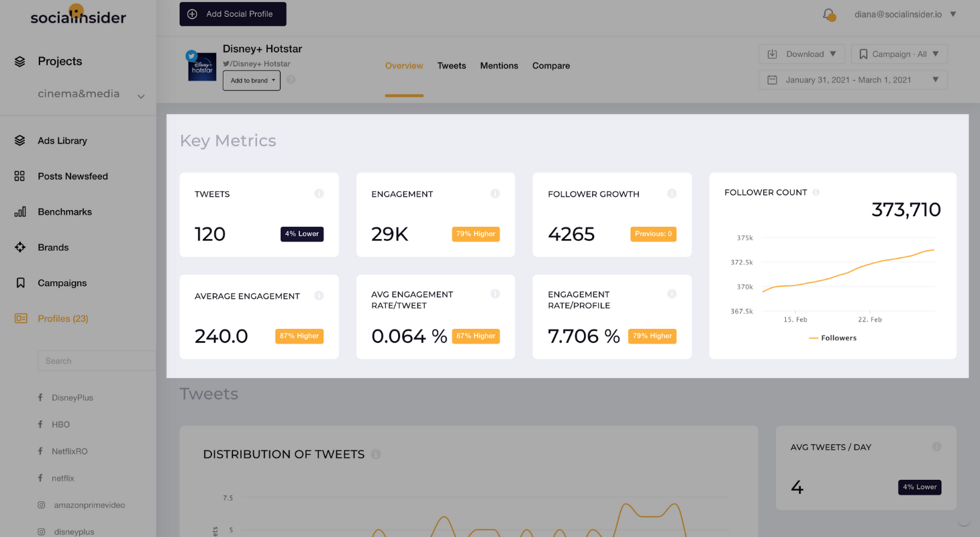This screenshot has height=537, width=980.
Task: Click the Engagement metric info icon
Action: click(495, 193)
